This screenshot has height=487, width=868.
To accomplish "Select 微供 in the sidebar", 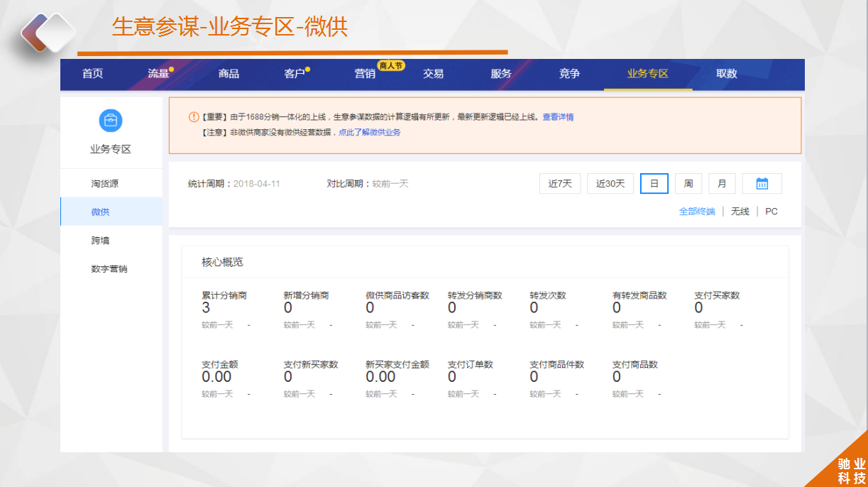I will (x=111, y=212).
